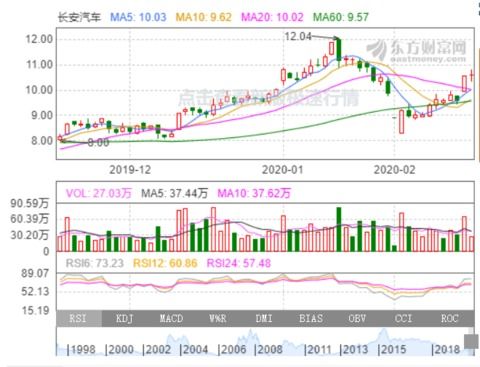Select the W%R indicator tab
The width and height of the screenshot is (480, 367).
(218, 318)
